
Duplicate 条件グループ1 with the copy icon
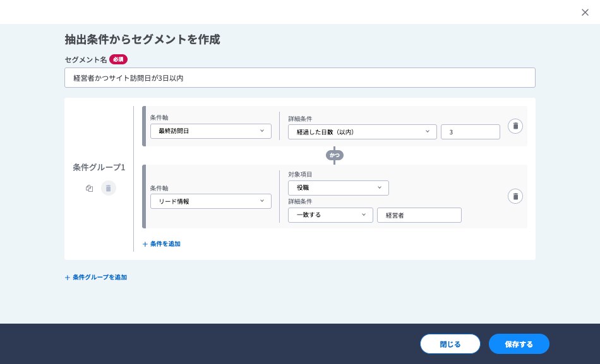tap(90, 188)
